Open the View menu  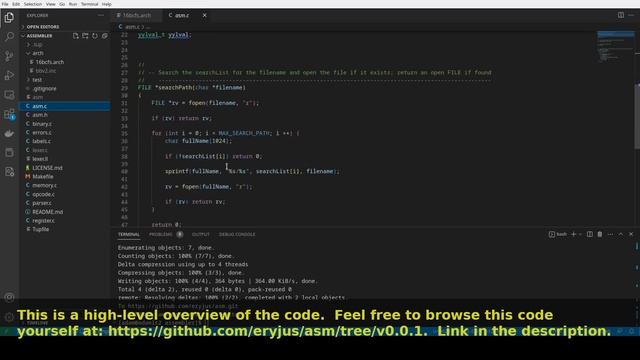[51, 4]
